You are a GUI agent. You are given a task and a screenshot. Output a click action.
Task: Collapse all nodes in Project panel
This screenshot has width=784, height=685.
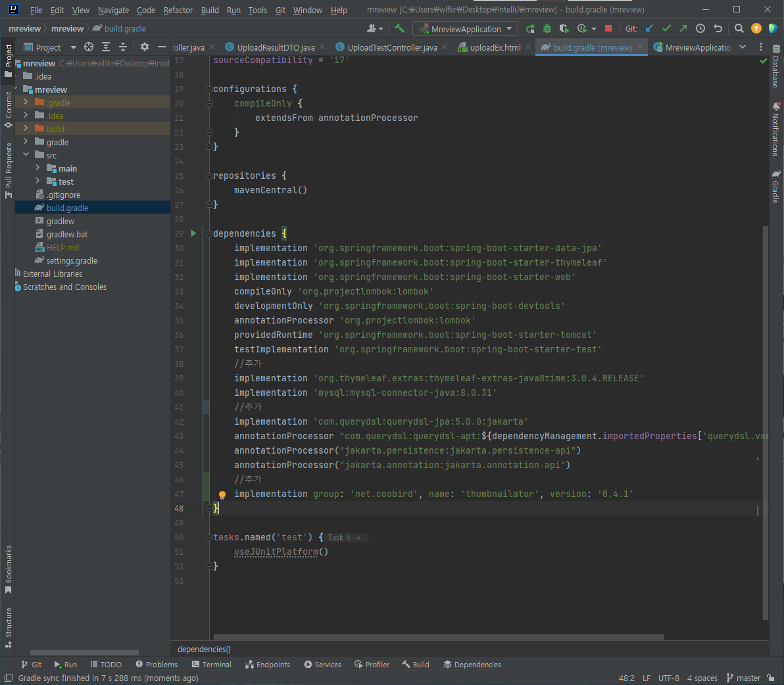click(123, 47)
